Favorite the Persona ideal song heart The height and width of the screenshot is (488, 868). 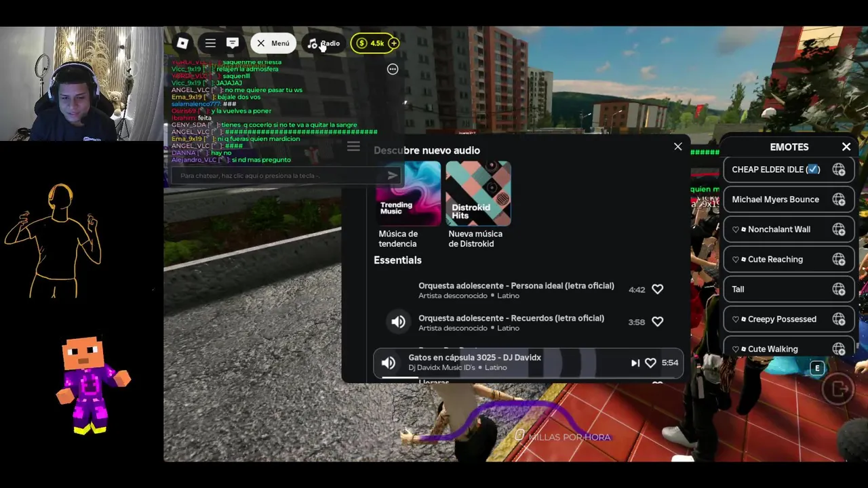point(657,289)
